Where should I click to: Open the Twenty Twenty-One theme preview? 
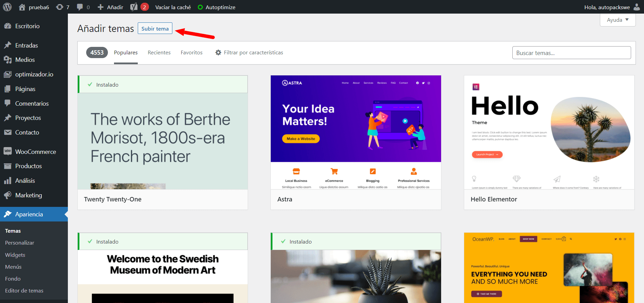click(163, 141)
